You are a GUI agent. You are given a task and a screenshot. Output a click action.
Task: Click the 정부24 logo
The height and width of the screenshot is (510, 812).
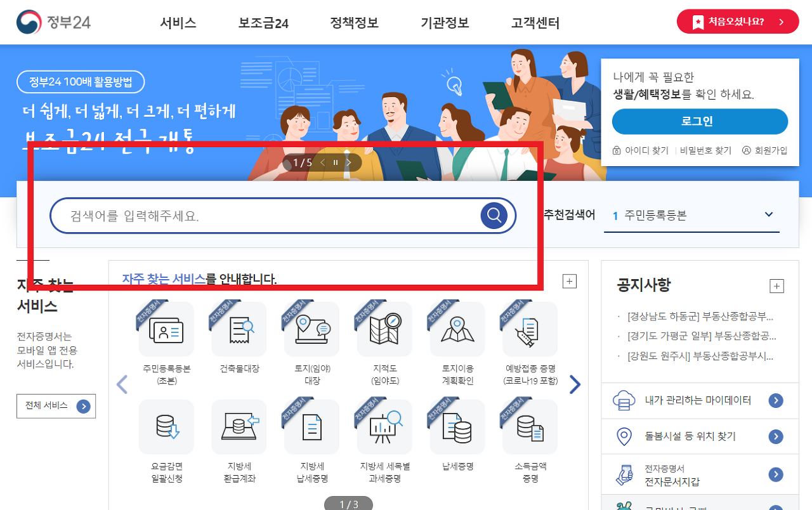click(54, 22)
